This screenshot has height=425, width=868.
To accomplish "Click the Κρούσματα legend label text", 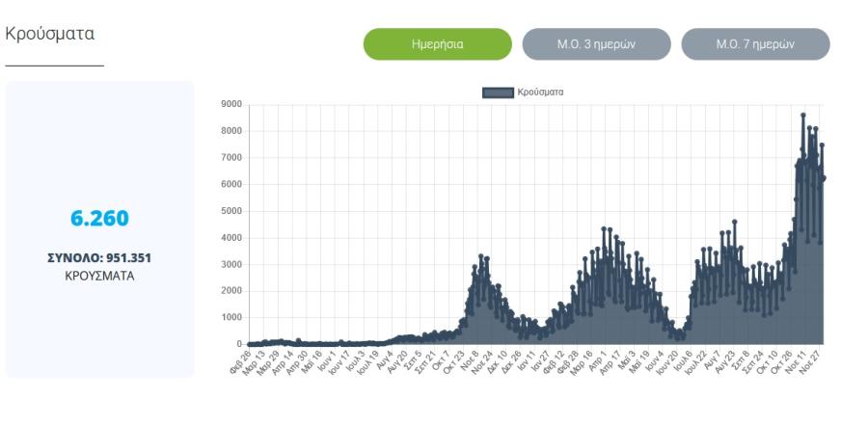I will pos(540,93).
